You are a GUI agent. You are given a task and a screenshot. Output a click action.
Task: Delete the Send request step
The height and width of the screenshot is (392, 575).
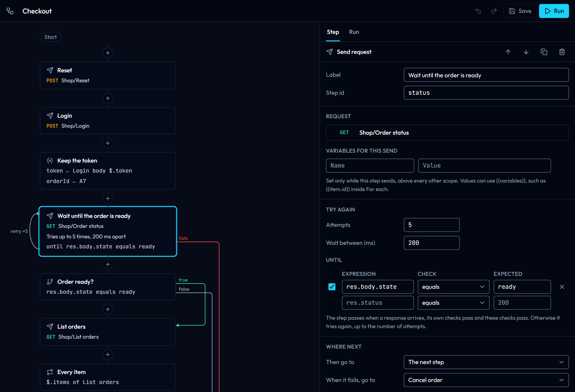(562, 52)
